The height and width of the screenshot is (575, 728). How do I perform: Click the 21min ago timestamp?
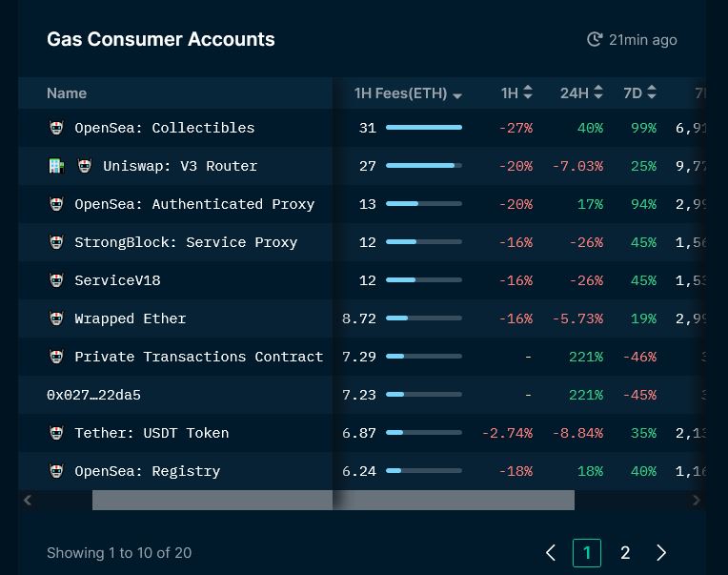pos(642,40)
